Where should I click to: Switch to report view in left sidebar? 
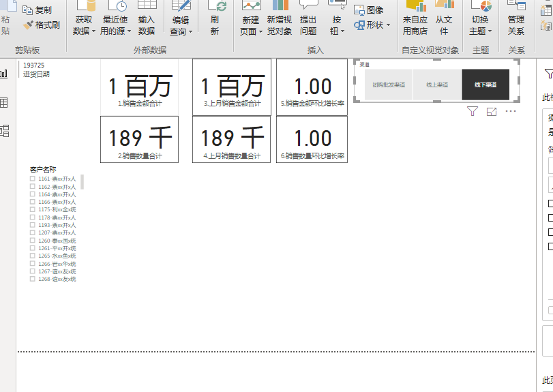(x=4, y=74)
